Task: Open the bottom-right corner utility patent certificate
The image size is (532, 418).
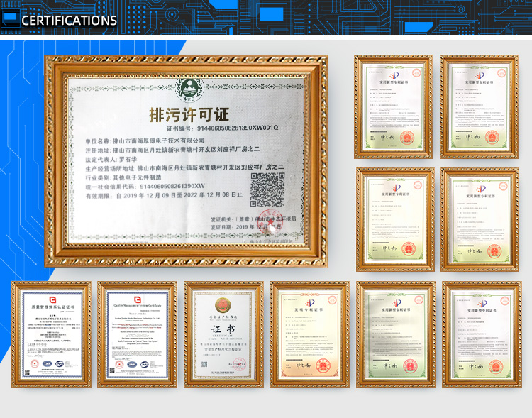Action: (481, 334)
